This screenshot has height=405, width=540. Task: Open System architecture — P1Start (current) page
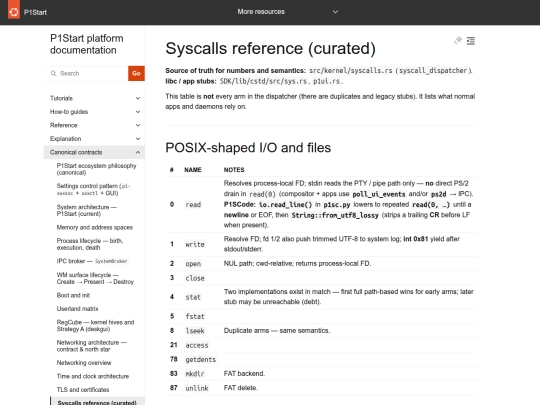tap(86, 210)
